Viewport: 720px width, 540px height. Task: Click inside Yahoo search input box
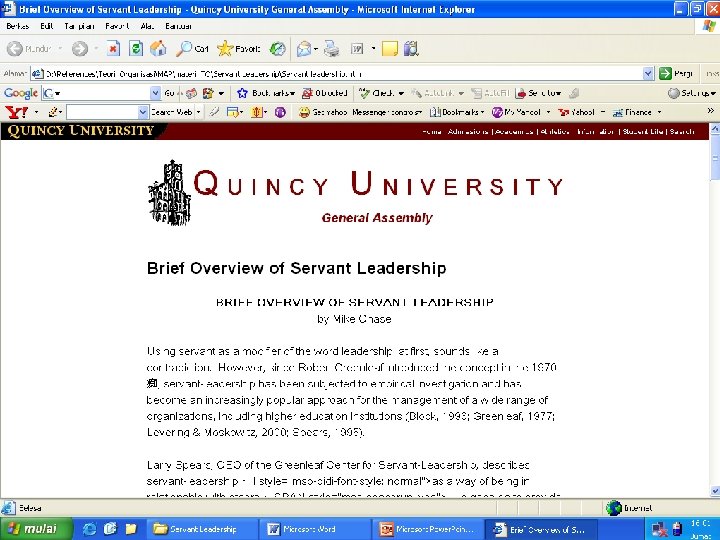[x=102, y=112]
